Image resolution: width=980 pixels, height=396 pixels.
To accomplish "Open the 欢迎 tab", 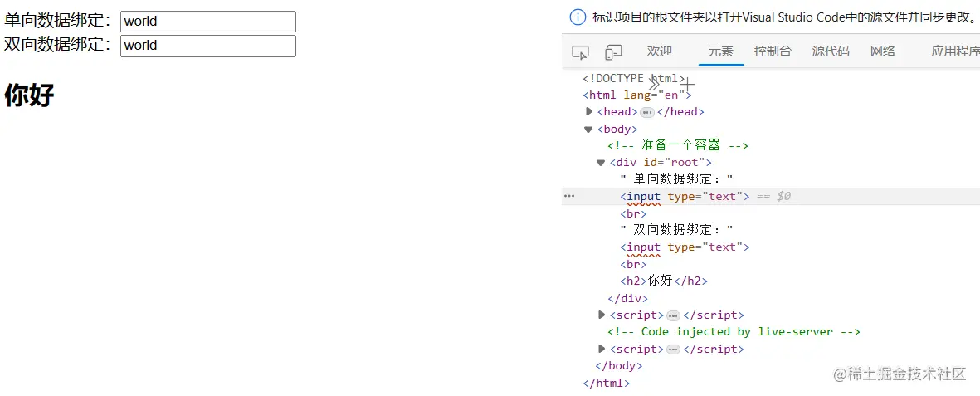I will (660, 51).
